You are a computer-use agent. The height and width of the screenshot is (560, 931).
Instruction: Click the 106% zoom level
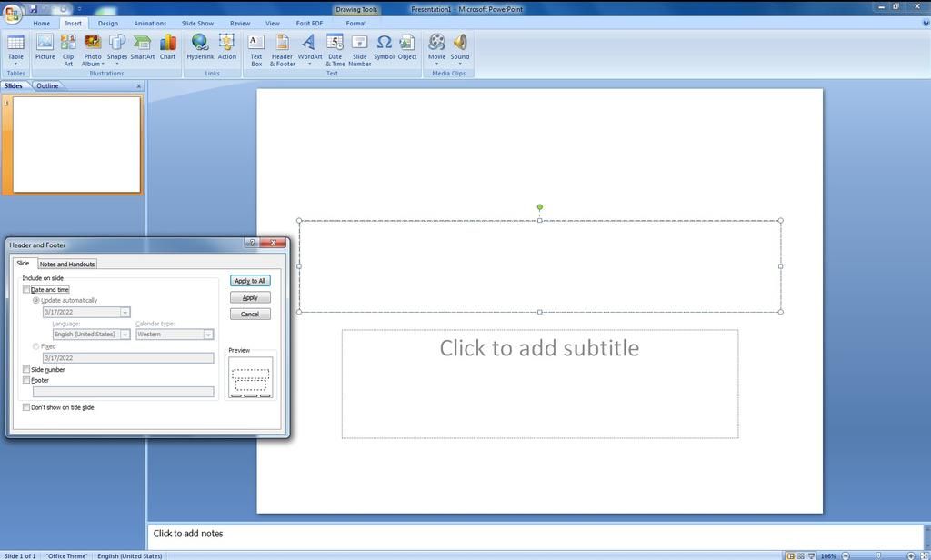[828, 555]
